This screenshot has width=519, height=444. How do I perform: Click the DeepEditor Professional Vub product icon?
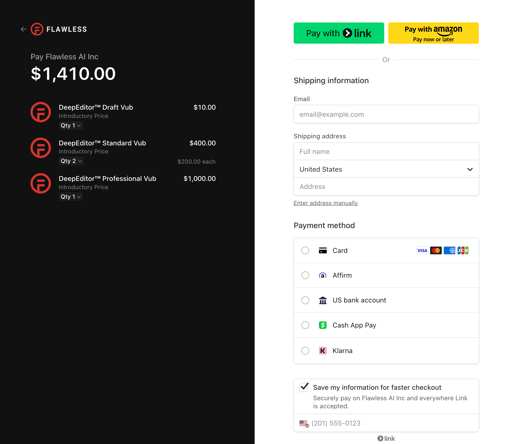pos(41,183)
